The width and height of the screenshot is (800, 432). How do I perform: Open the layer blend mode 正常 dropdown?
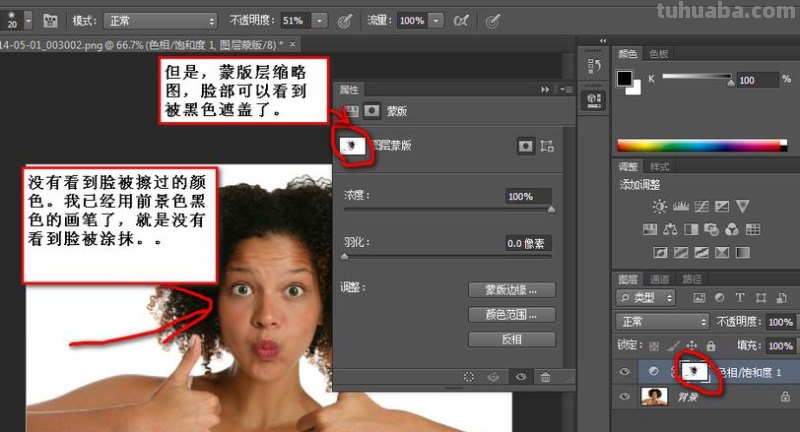point(663,322)
